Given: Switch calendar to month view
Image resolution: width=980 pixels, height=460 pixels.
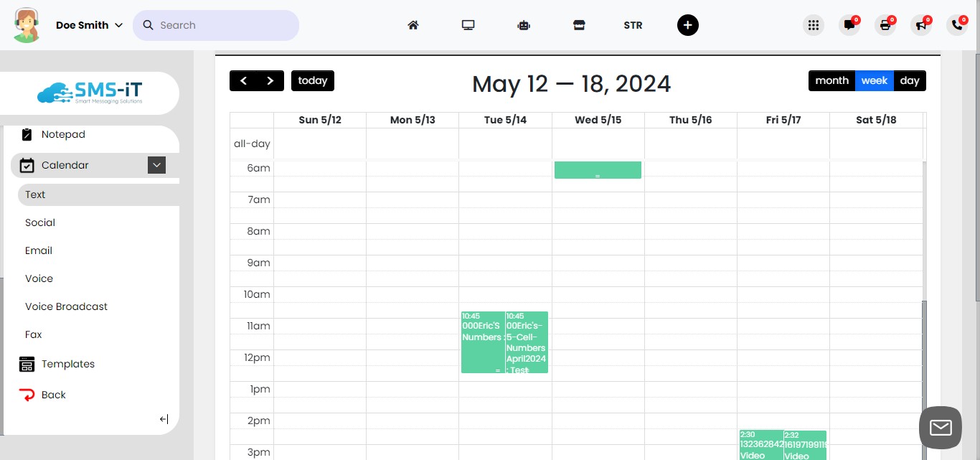Looking at the screenshot, I should [x=831, y=80].
